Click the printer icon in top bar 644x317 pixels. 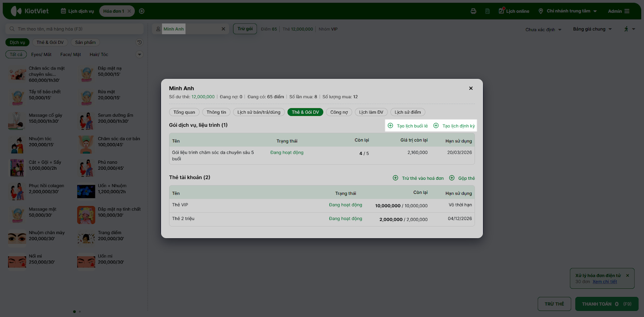473,11
